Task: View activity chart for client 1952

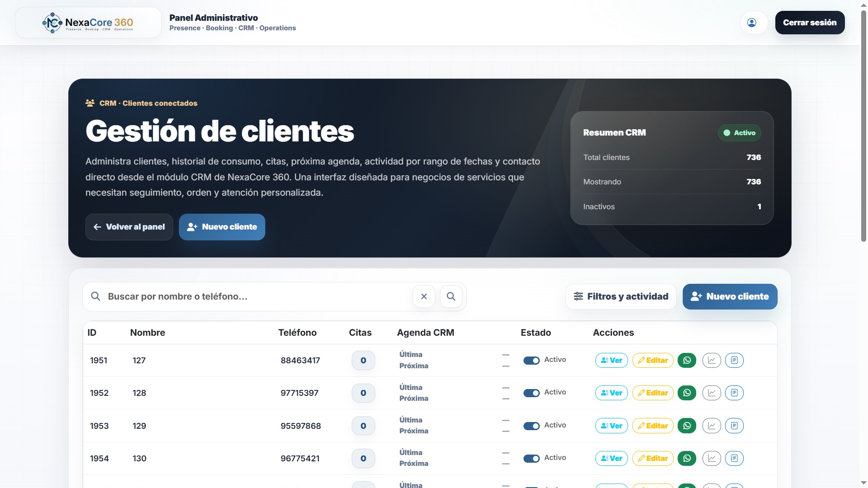Action: click(712, 393)
